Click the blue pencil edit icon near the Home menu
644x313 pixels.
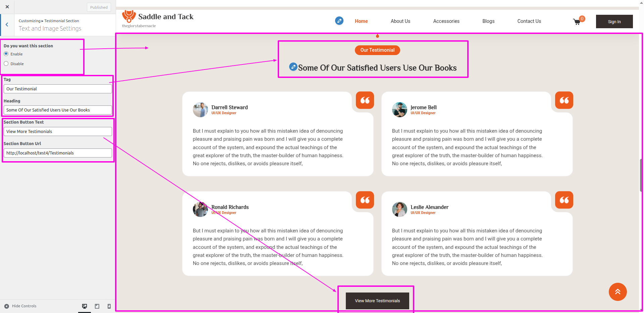point(339,21)
